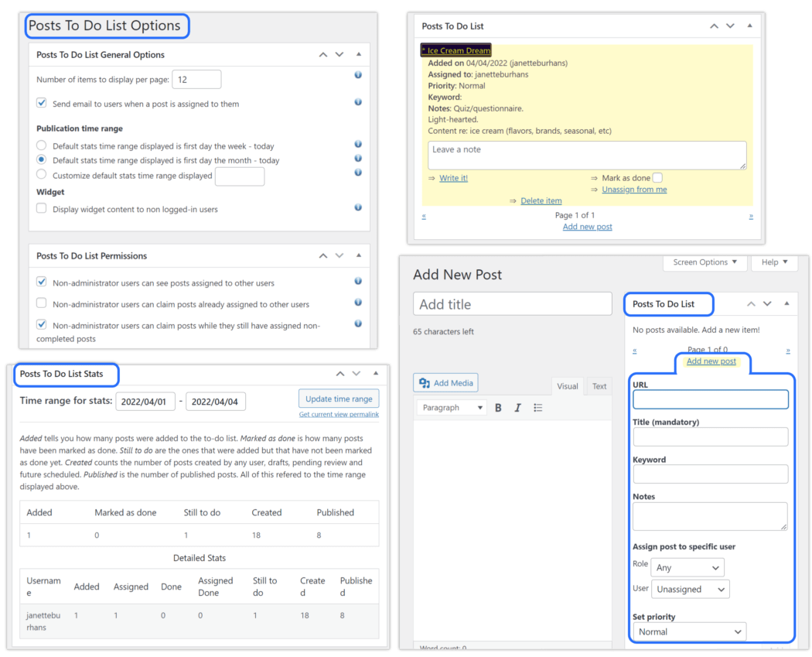The image size is (812, 657).
Task: Open the Paragraph format dropdown
Action: tap(452, 408)
